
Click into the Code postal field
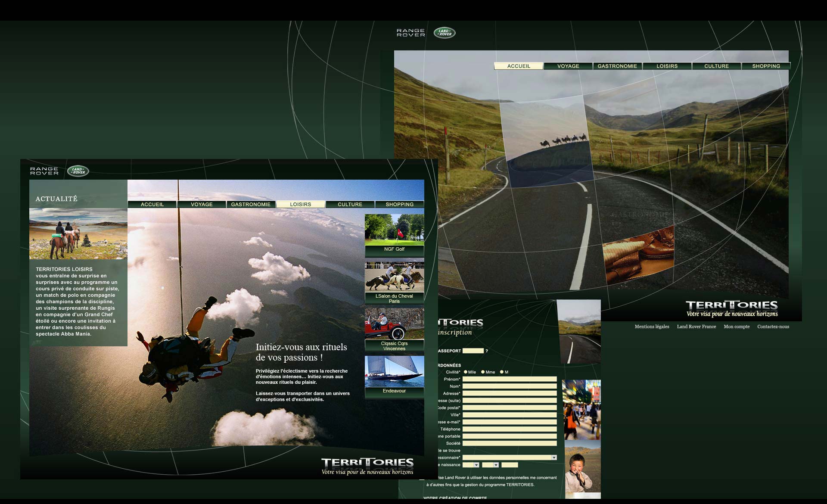[x=510, y=408]
